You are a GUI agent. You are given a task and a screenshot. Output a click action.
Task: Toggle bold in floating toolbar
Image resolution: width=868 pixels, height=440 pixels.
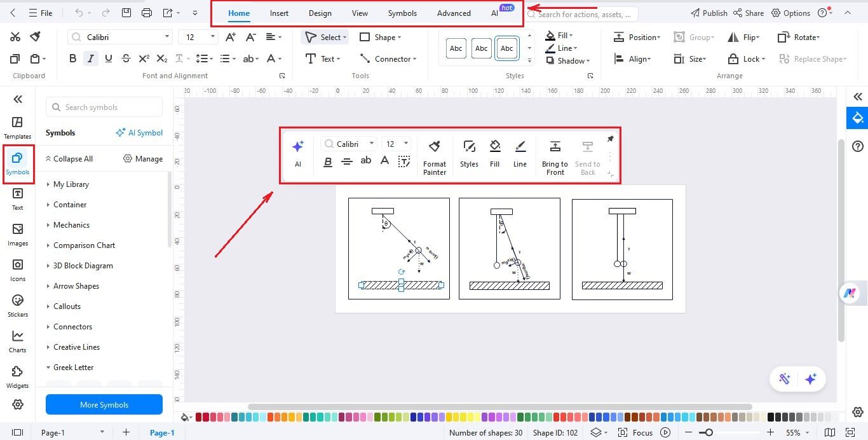[x=328, y=162]
